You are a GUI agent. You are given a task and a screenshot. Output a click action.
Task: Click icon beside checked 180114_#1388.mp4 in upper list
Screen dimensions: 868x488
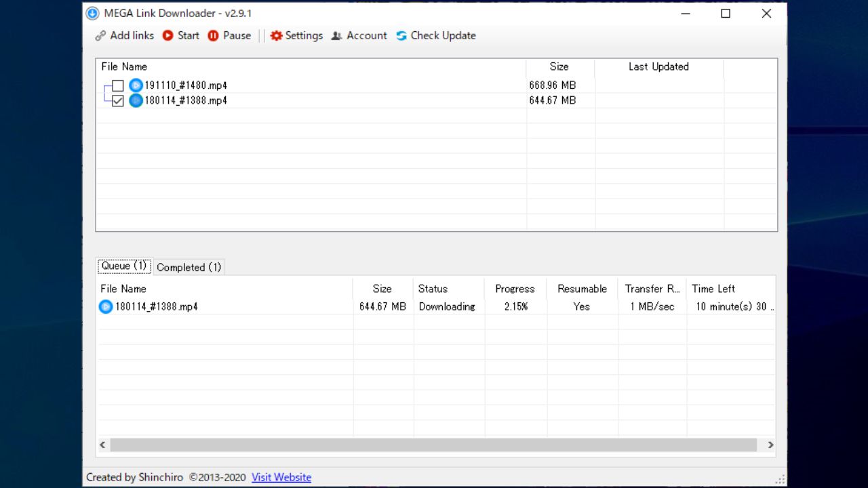(136, 100)
